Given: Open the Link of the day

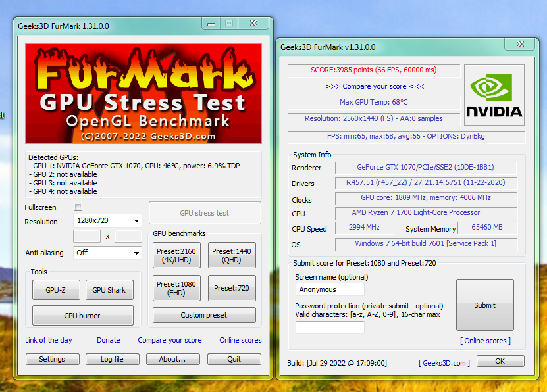Looking at the screenshot, I should click(49, 340).
